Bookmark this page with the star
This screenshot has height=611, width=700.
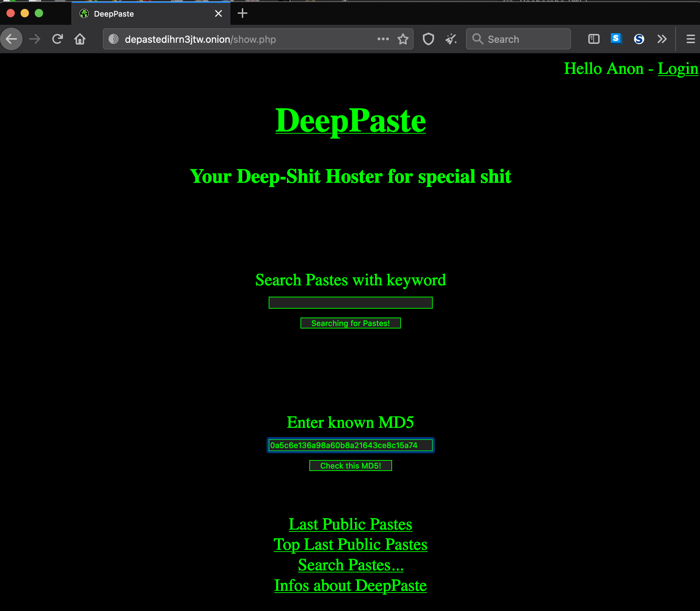[x=403, y=39]
